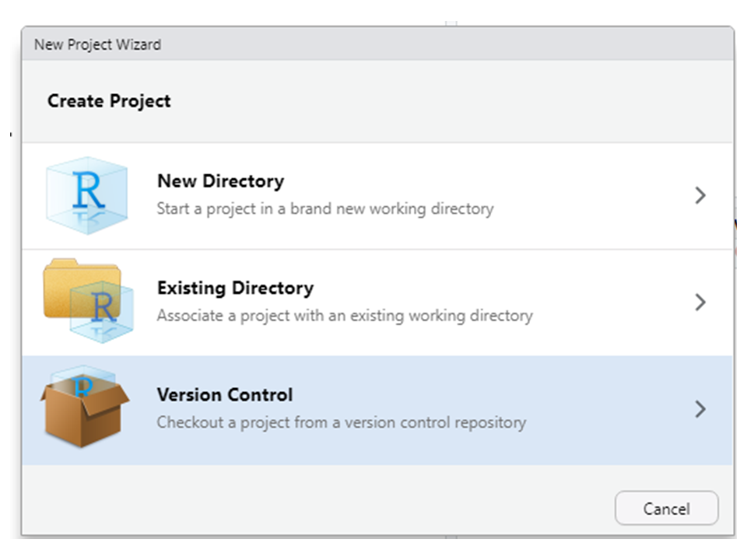Click the New Directory R cube icon
Image resolution: width=747 pixels, height=560 pixels.
click(86, 196)
